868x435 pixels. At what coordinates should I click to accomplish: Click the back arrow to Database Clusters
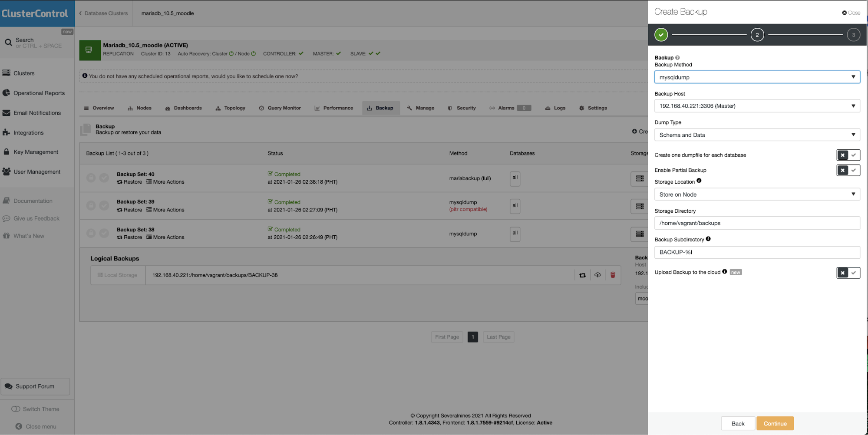[80, 13]
